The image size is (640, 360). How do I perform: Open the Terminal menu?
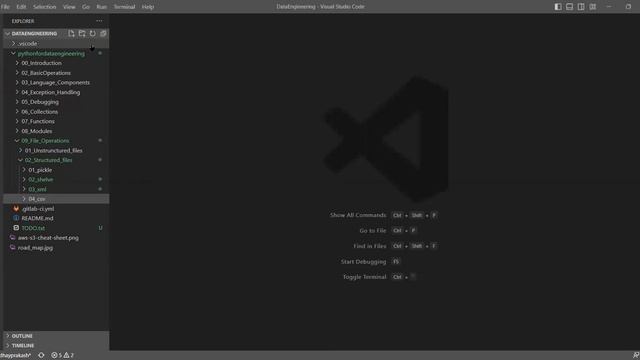[x=124, y=7]
